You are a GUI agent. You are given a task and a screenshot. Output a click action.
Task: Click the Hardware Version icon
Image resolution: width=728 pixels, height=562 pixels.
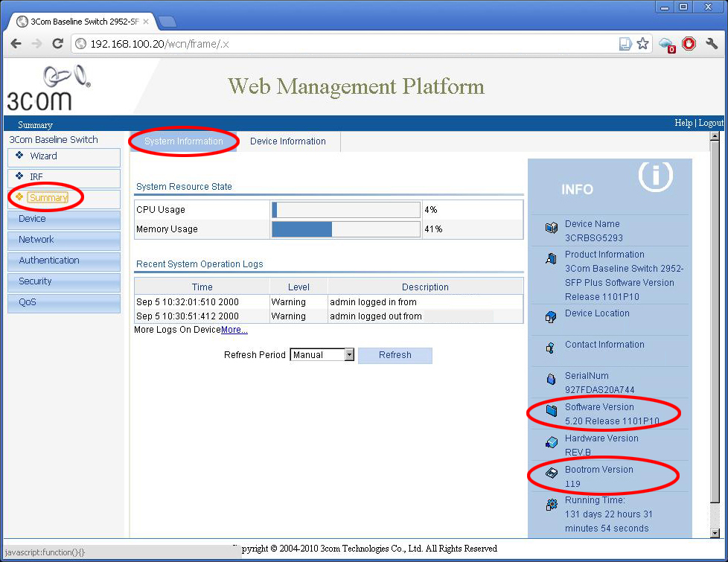coord(551,442)
